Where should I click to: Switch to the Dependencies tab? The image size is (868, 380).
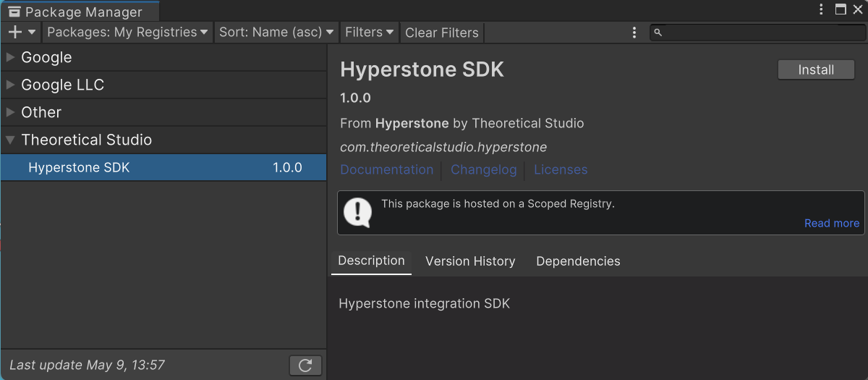[578, 261]
